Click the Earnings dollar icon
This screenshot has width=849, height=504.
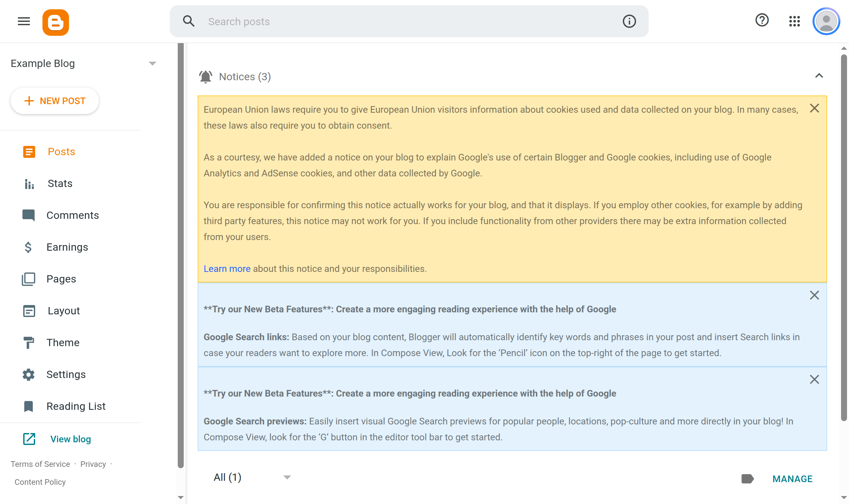click(x=28, y=247)
